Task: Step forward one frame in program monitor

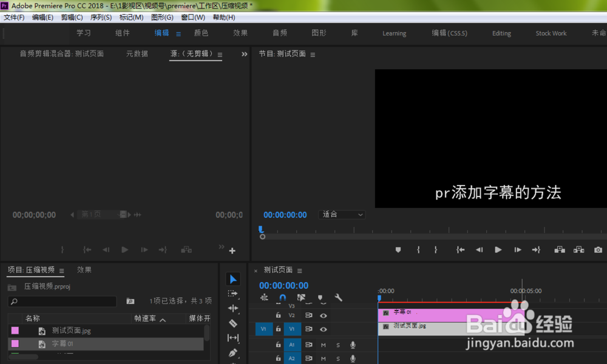Action: (x=517, y=250)
